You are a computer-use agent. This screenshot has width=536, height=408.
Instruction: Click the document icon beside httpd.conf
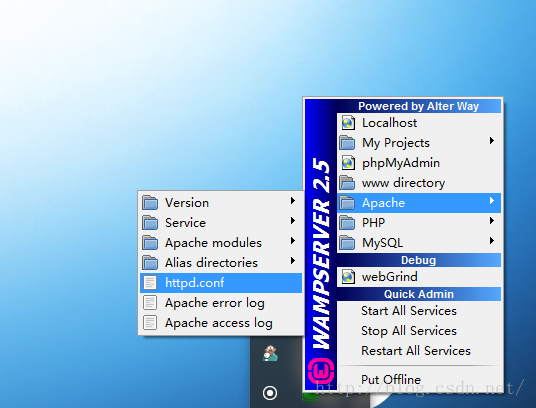[150, 283]
